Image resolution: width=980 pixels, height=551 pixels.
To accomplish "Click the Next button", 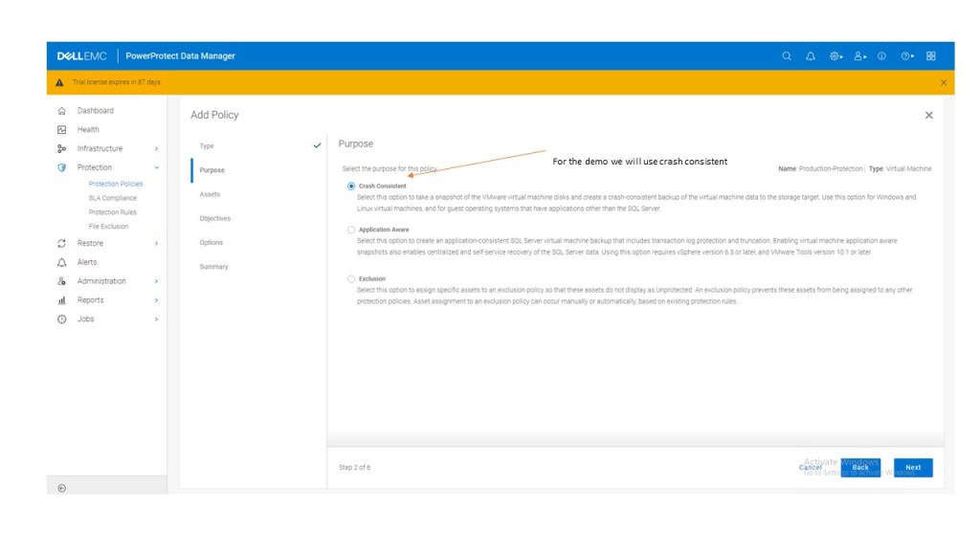I will click(913, 468).
